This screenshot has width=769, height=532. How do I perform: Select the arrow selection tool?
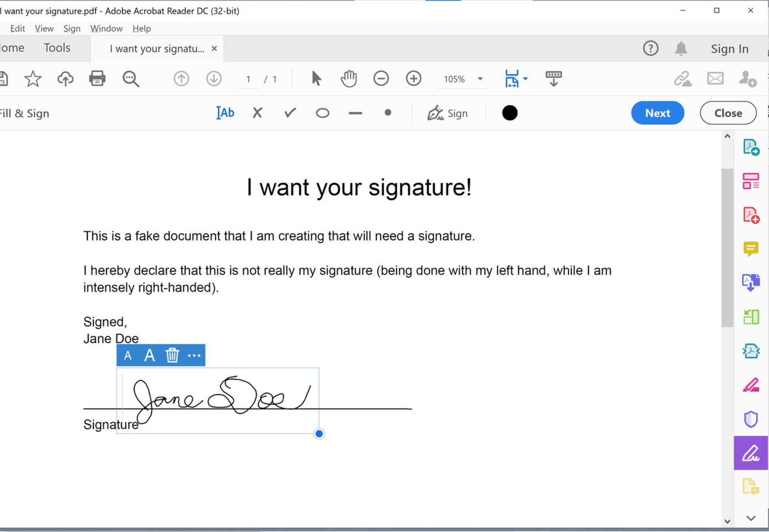coord(316,78)
